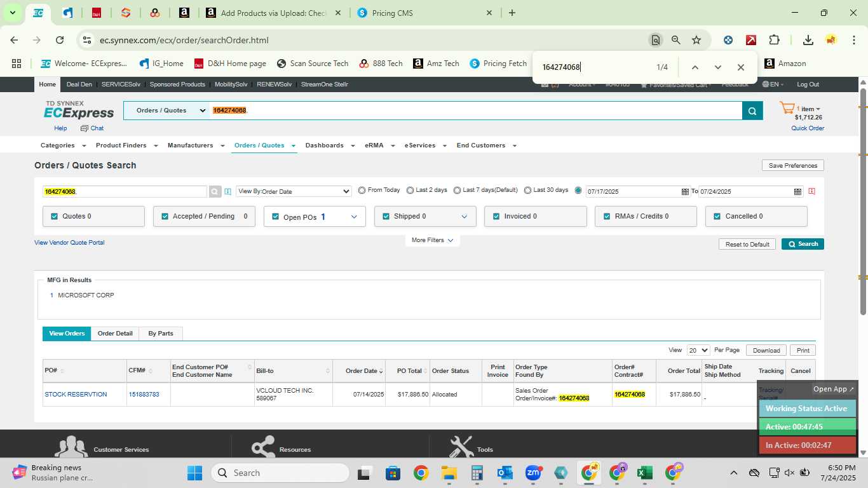Open a new browser tab
Image resolution: width=868 pixels, height=488 pixels.
(512, 13)
